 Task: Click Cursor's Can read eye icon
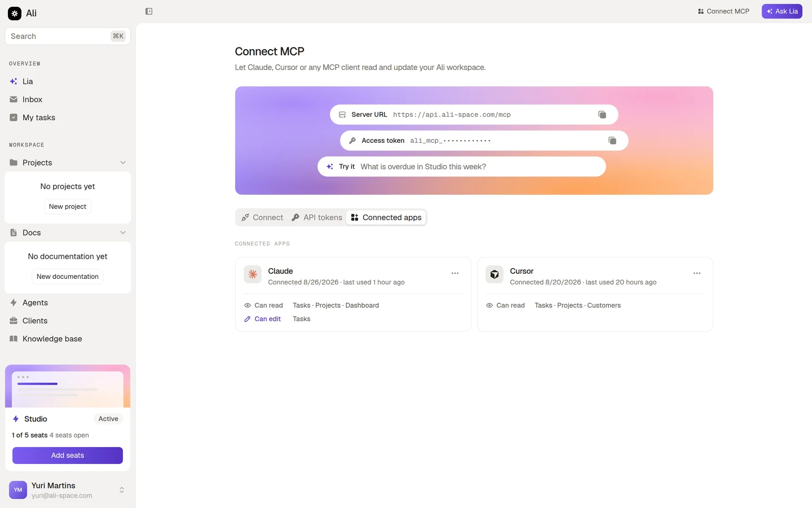tap(489, 305)
